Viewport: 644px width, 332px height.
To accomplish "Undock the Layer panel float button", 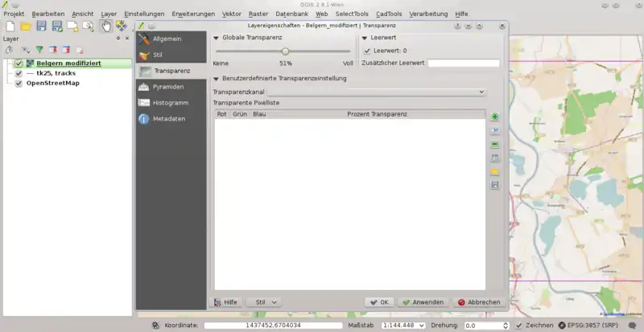I will pyautogui.click(x=118, y=38).
